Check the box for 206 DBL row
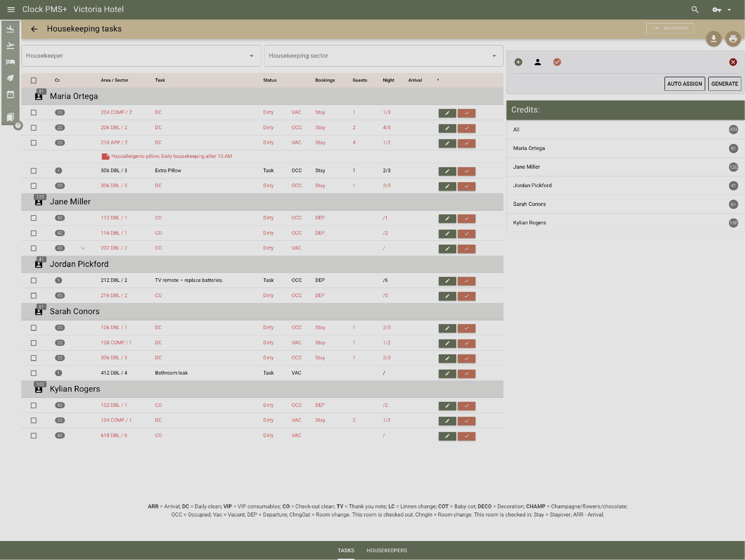The width and height of the screenshot is (745, 560). (x=34, y=128)
